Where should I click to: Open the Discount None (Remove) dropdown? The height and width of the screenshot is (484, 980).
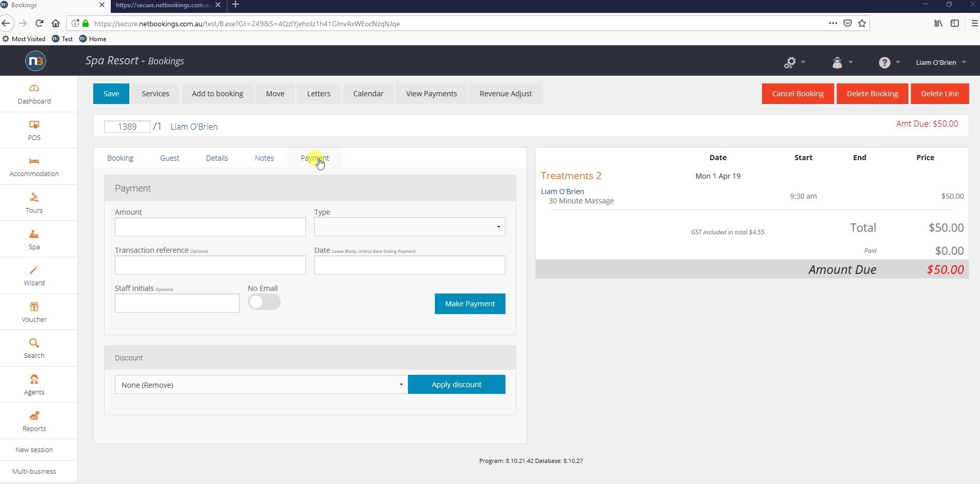coord(261,385)
